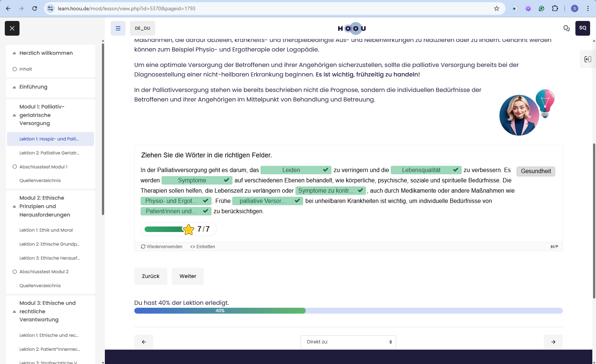The width and height of the screenshot is (596, 364).
Task: Click the Wiederverwenden link
Action: [162, 247]
